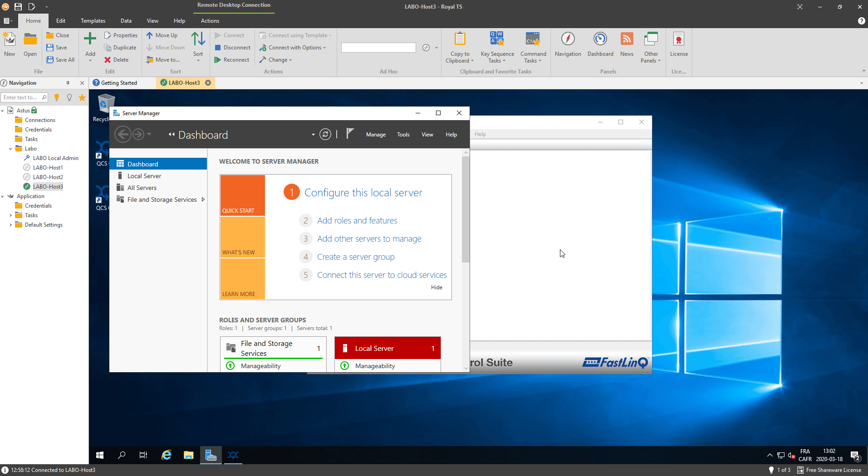Screen dimensions: 868x476
Task: Toggle the yellow lightbulb filter in Navigation
Action: pos(57,97)
